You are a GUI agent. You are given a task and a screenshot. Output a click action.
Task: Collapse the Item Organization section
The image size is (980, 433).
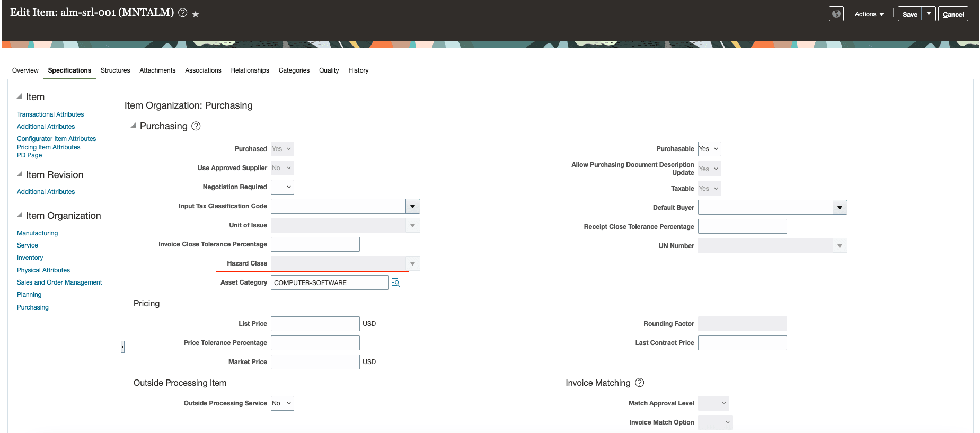[x=20, y=215]
